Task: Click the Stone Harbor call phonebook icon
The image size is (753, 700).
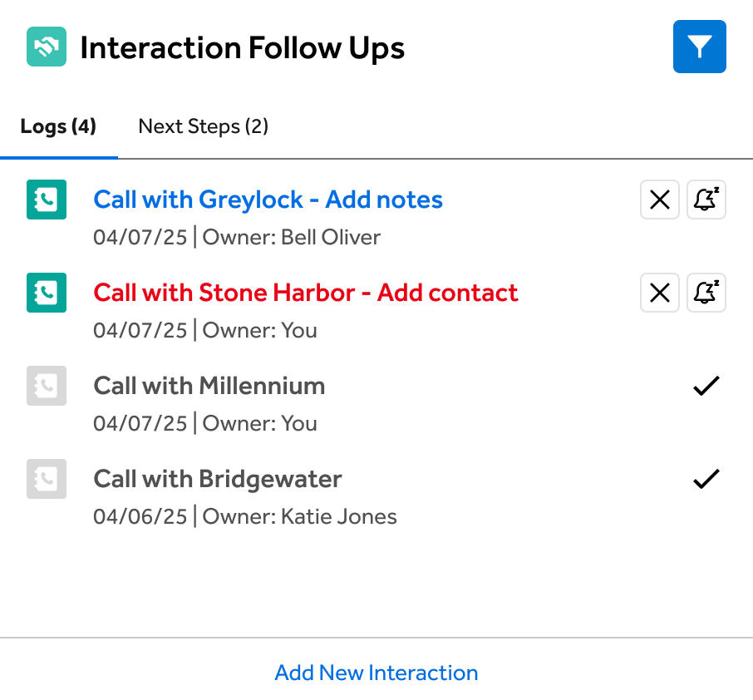Action: 47,293
